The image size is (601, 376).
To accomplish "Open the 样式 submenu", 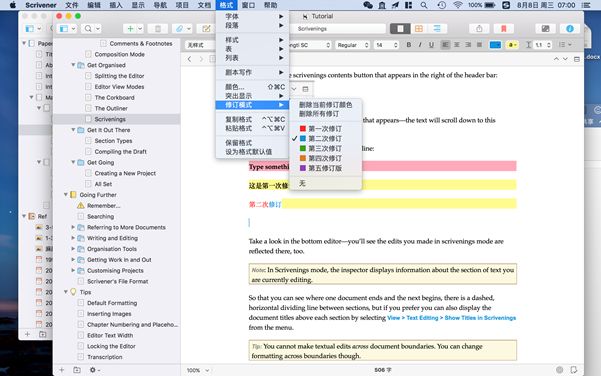I will [x=253, y=40].
